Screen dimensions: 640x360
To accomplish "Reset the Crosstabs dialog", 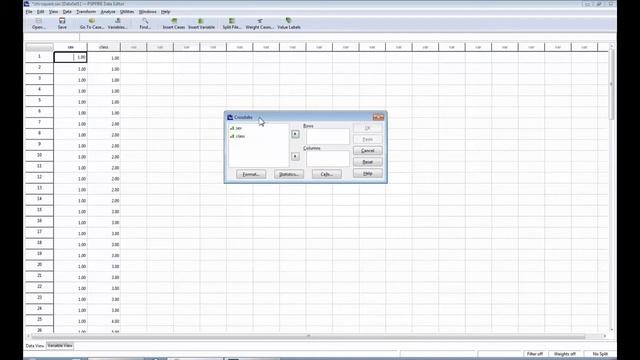I will pyautogui.click(x=367, y=162).
